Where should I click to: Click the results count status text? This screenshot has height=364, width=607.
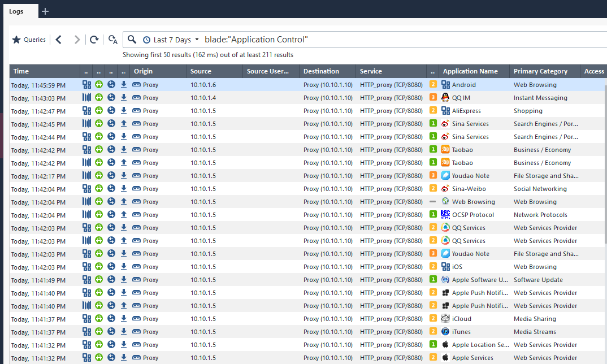[208, 55]
